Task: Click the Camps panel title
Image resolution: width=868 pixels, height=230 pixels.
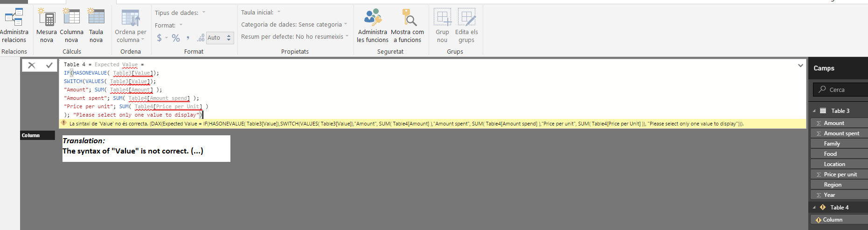Action: 824,68
